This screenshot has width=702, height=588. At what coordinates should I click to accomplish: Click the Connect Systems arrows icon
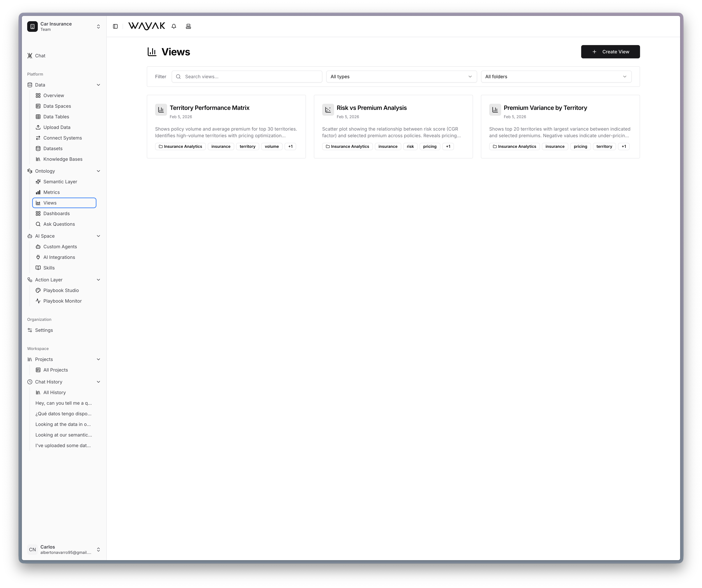[38, 138]
